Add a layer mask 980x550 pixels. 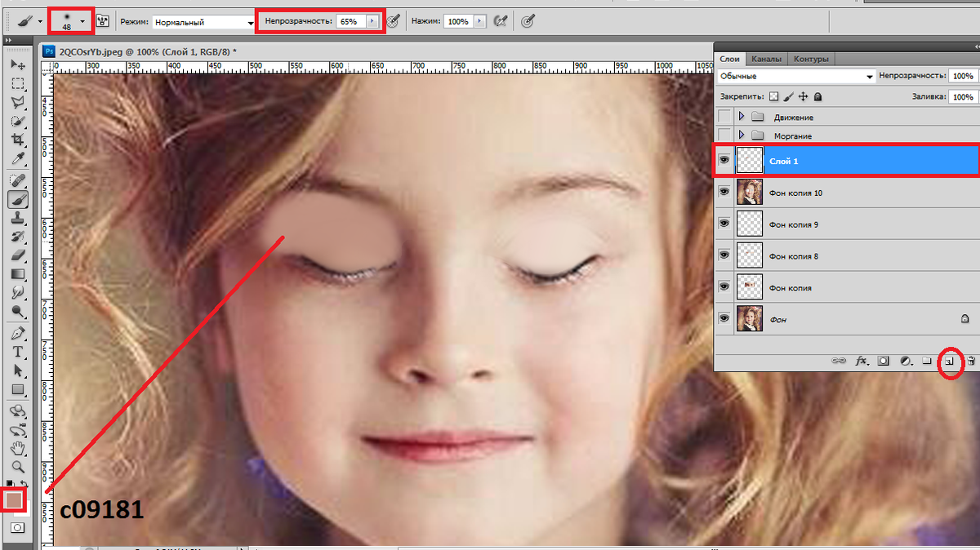[883, 360]
